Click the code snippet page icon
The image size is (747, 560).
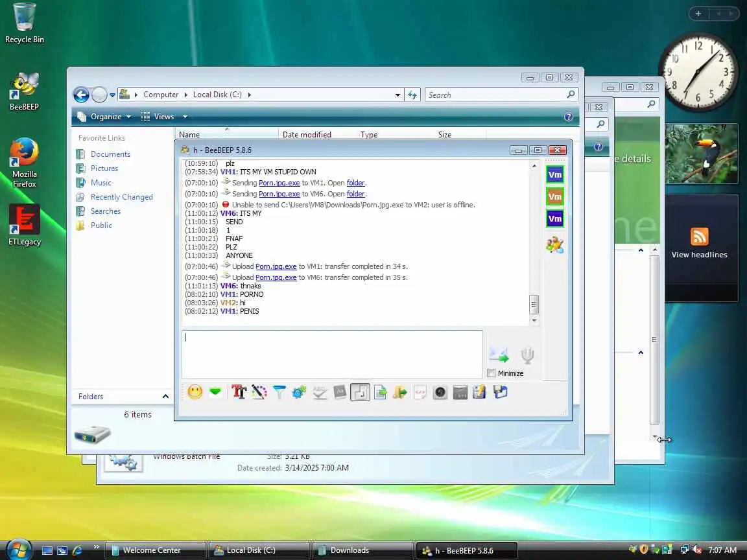click(420, 392)
